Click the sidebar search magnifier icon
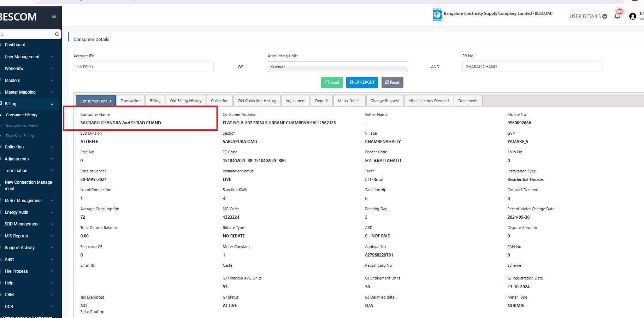644x318 pixels. 57,34
